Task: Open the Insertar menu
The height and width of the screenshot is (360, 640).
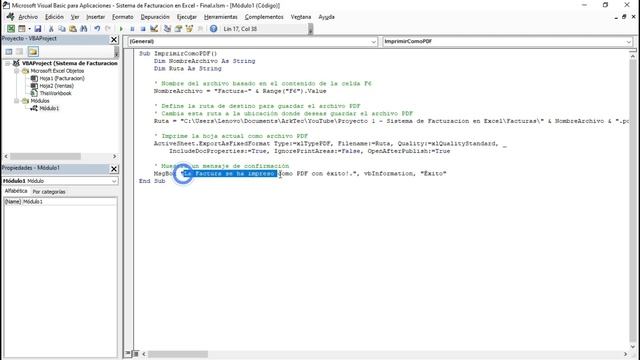Action: (96, 17)
